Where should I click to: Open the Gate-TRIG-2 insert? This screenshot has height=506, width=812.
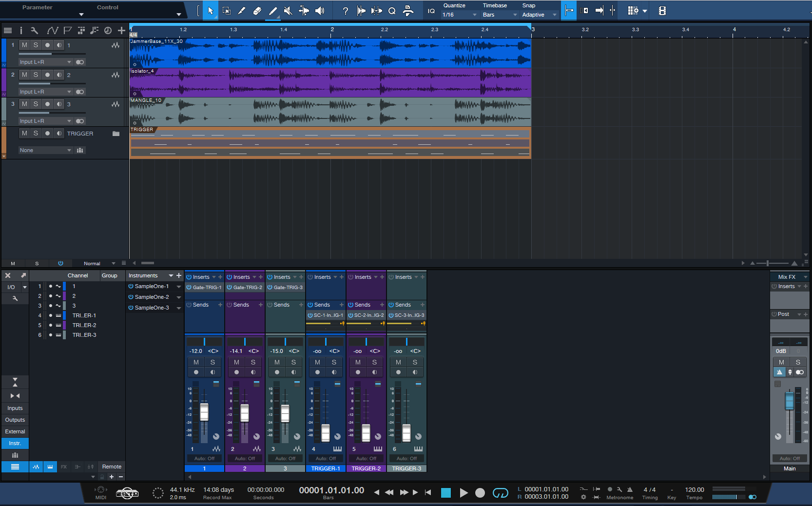[248, 288]
